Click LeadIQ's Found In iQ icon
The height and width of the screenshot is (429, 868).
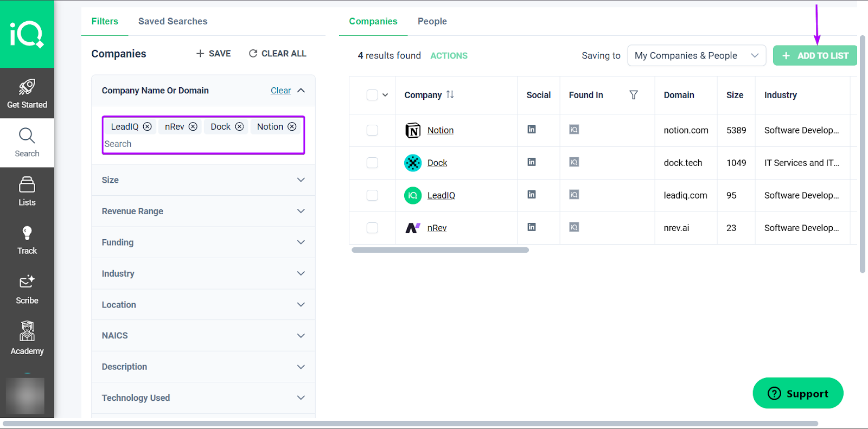(574, 194)
